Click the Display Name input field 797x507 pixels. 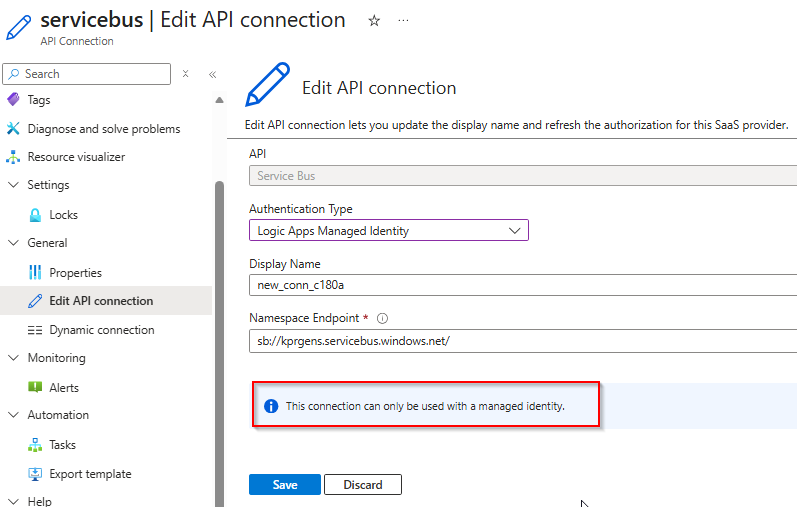click(523, 285)
